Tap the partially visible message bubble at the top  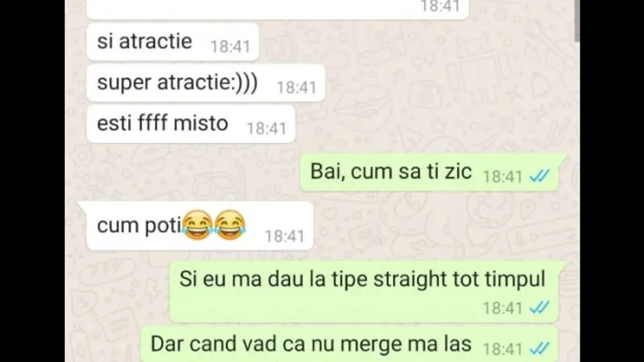click(278, 9)
